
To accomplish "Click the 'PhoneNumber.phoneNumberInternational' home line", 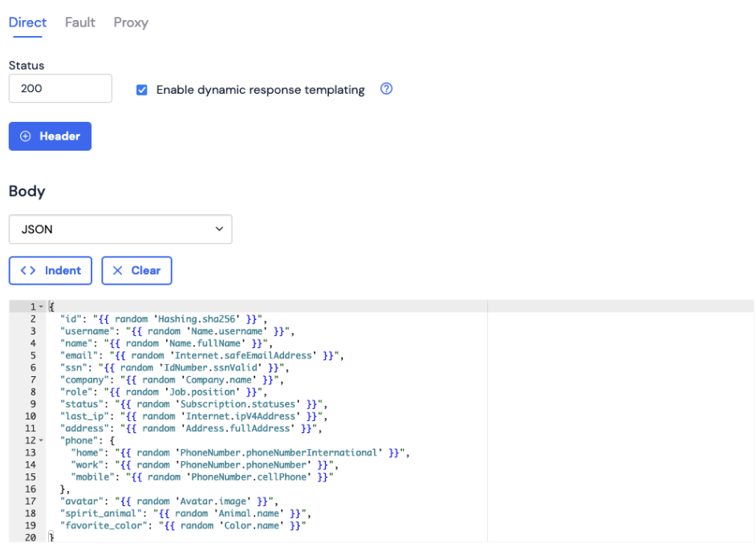I will (240, 452).
